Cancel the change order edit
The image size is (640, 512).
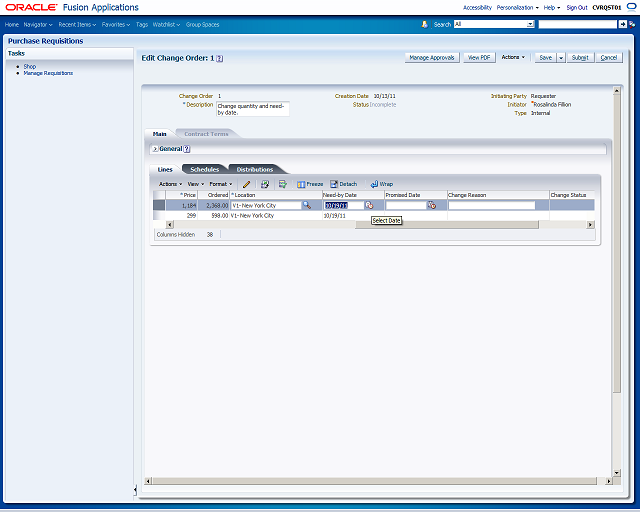pos(609,58)
